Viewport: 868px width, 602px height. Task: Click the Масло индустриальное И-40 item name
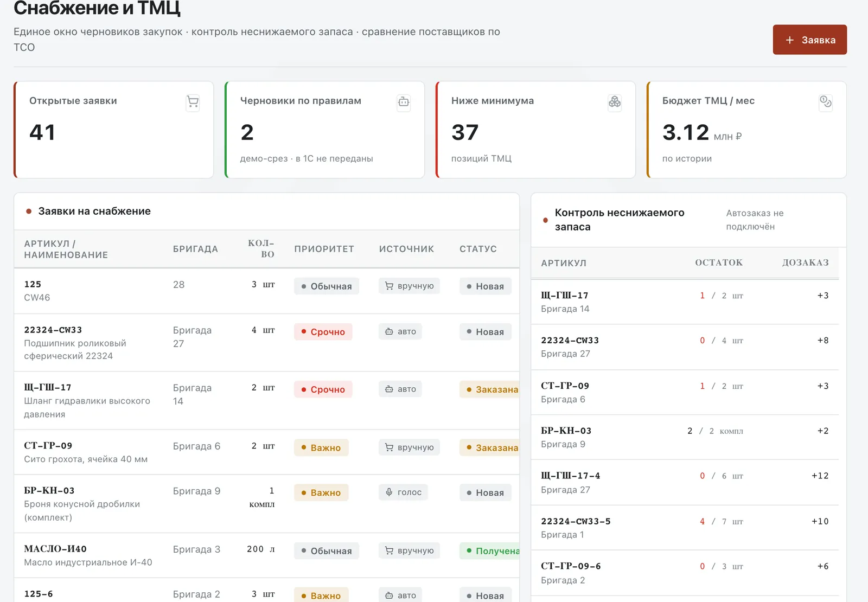pyautogui.click(x=88, y=562)
